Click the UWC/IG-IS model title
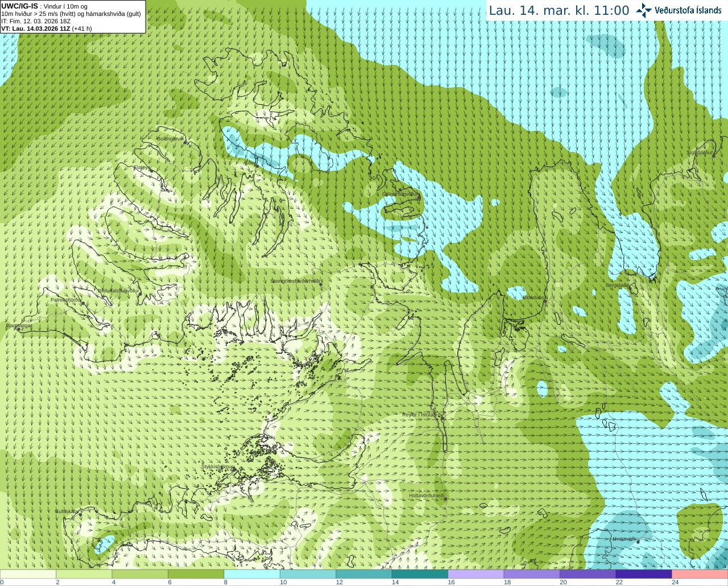 pyautogui.click(x=19, y=6)
